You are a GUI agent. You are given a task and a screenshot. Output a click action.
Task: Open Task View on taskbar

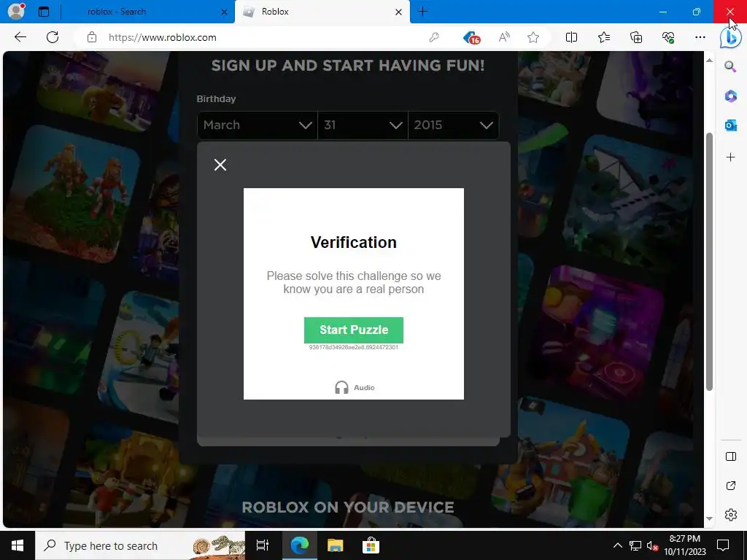263,545
